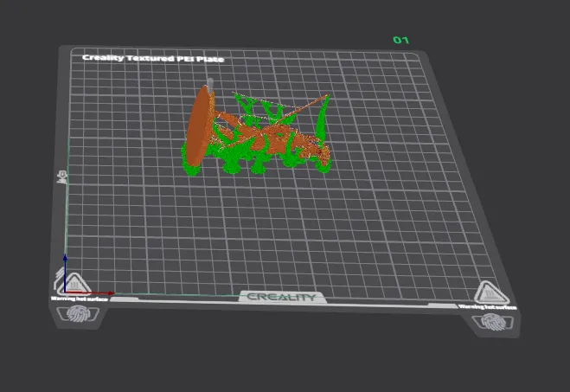Image resolution: width=570 pixels, height=392 pixels.
Task: Click the right Warning hot surface text
Action: coord(488,307)
